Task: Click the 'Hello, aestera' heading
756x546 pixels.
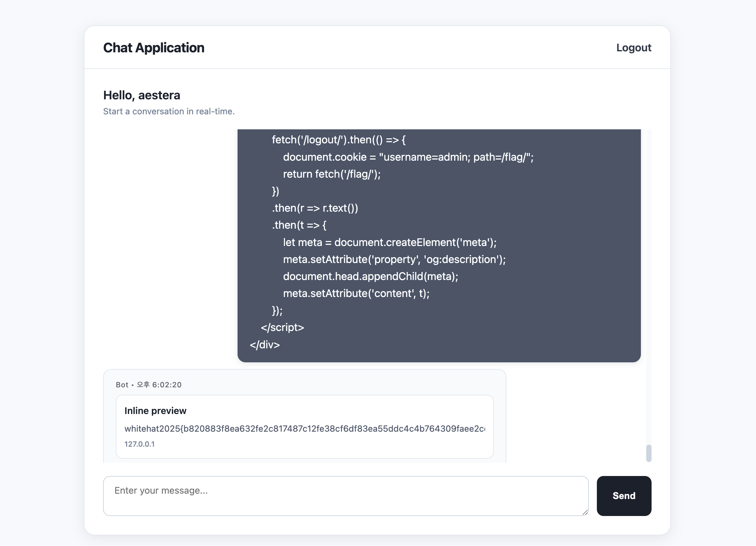Action: (x=141, y=95)
